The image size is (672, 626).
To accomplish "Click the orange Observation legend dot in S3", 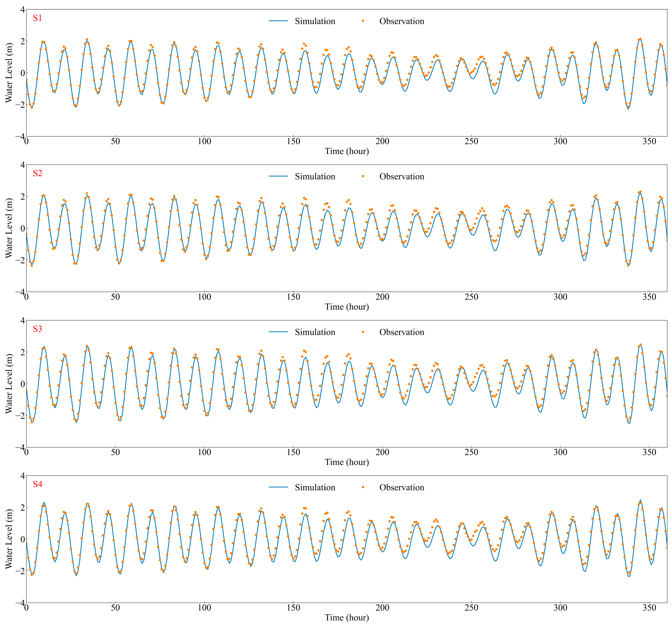I will [363, 332].
